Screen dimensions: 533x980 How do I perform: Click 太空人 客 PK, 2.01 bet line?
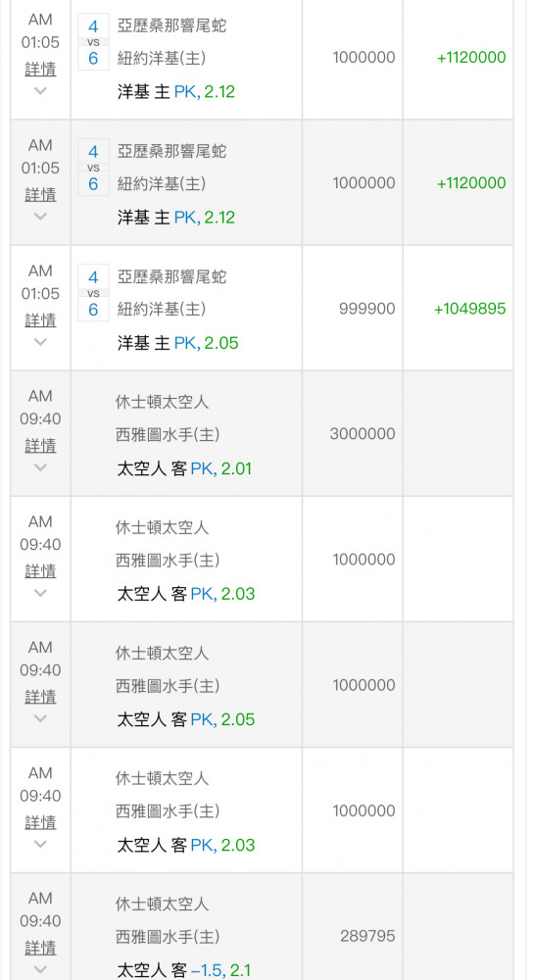(x=184, y=468)
